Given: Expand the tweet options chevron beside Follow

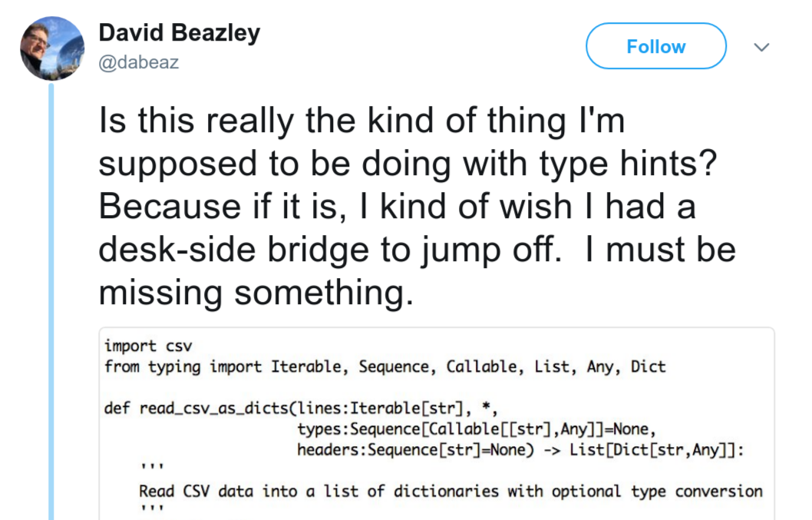Looking at the screenshot, I should pyautogui.click(x=761, y=47).
